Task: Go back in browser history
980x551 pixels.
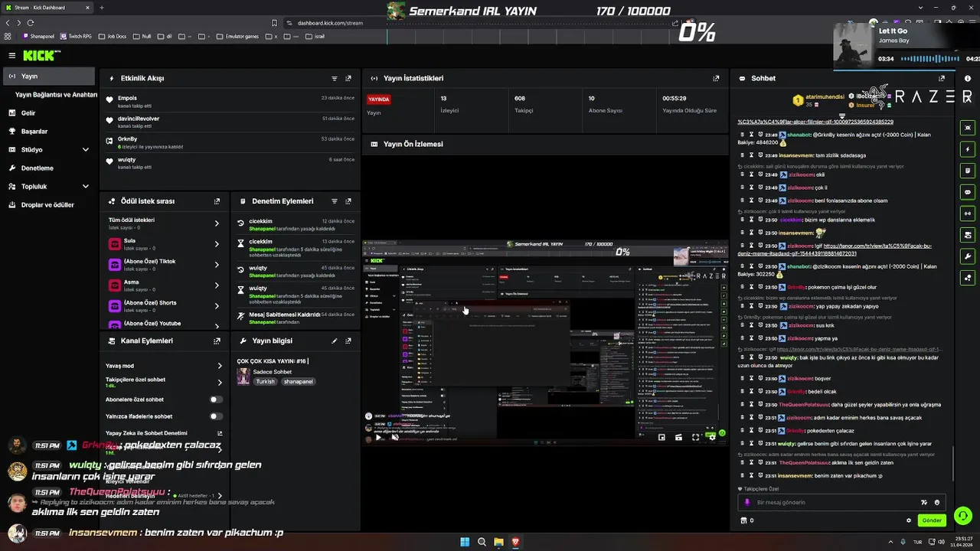Action: [8, 23]
